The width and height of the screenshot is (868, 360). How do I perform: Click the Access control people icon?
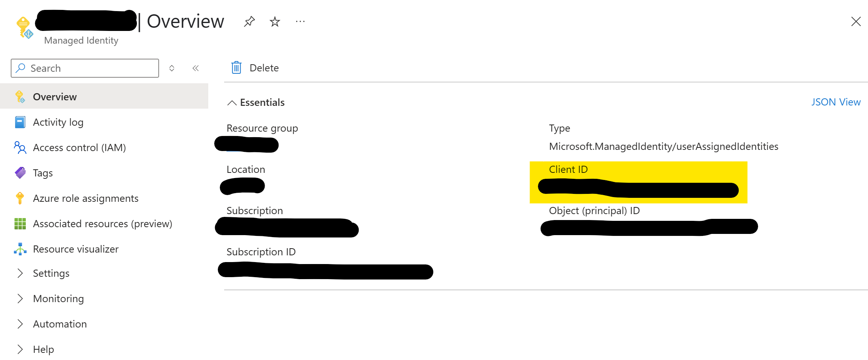pyautogui.click(x=20, y=147)
